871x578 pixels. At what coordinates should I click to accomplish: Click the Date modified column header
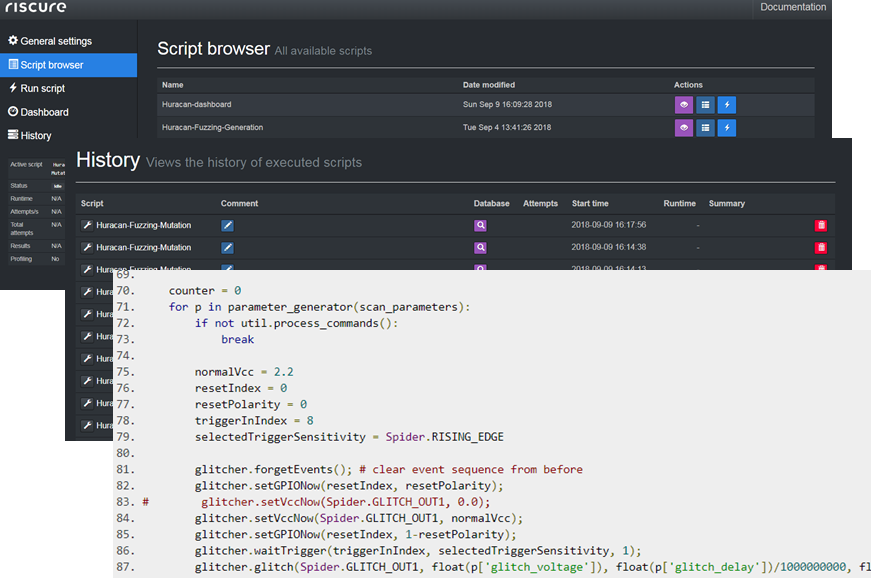pyautogui.click(x=489, y=85)
